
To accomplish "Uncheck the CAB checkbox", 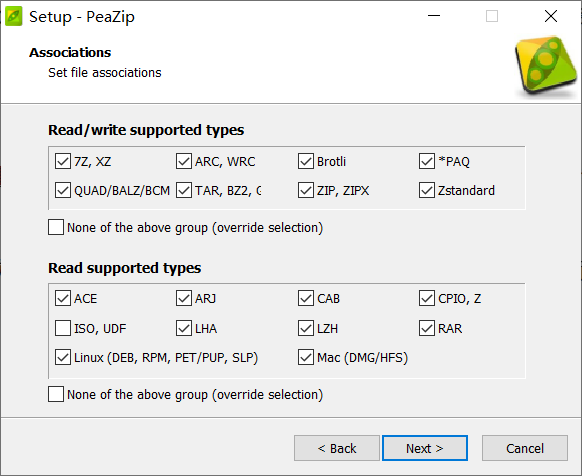I will (305, 298).
